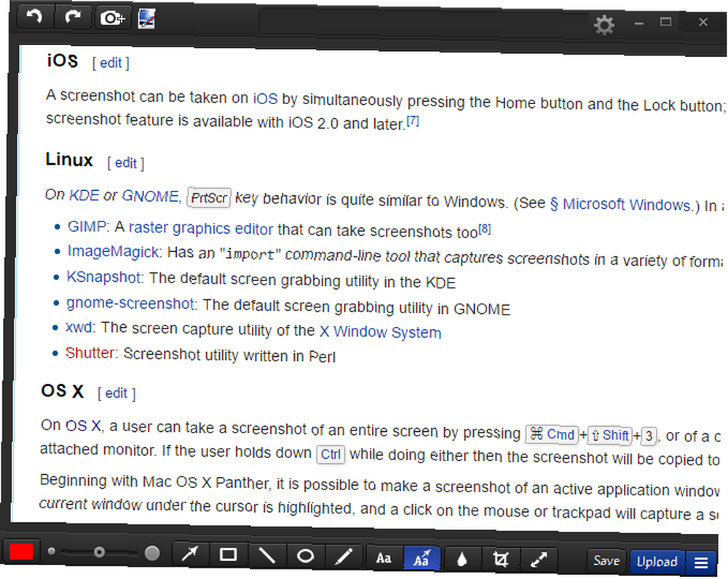Screen dimensions: 728x579
Task: Take a new capture with camera icon
Action: click(x=113, y=18)
